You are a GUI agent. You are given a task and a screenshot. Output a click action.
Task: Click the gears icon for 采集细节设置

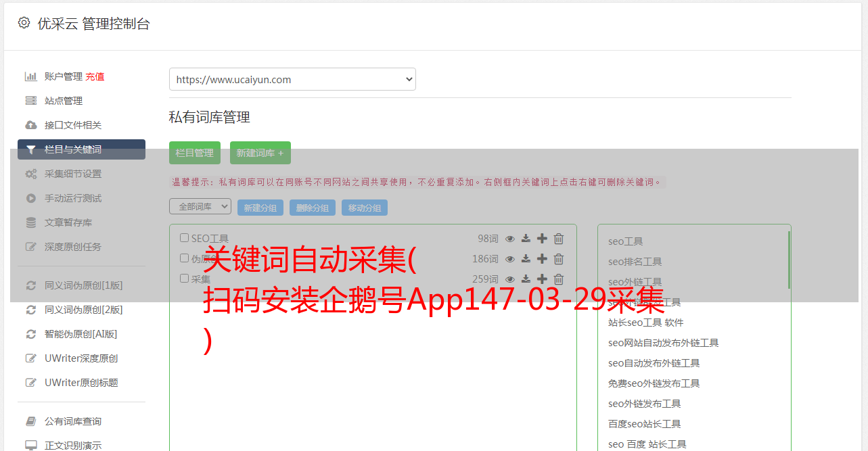pyautogui.click(x=30, y=174)
